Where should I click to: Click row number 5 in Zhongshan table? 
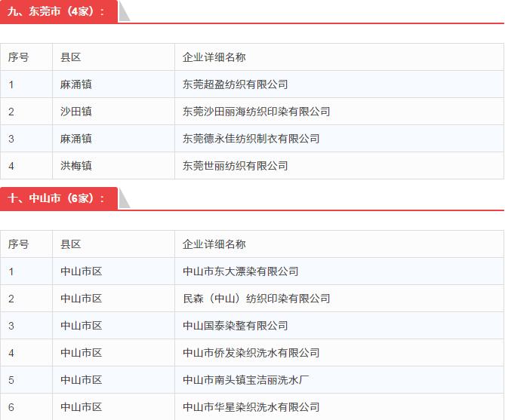(x=11, y=380)
